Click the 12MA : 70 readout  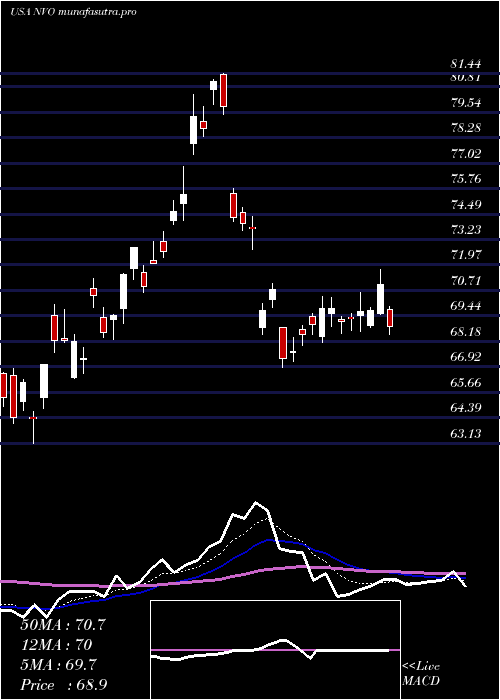tap(56, 645)
